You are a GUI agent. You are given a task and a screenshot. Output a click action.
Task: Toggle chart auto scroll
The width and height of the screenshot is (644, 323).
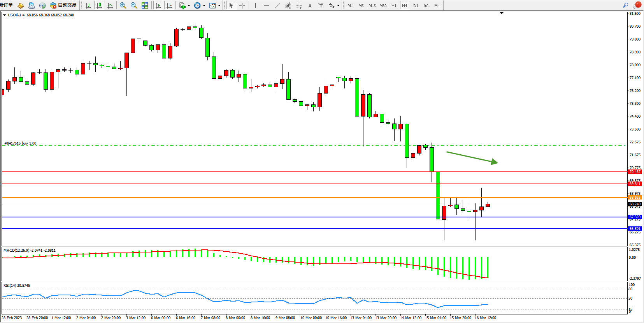[x=158, y=5]
